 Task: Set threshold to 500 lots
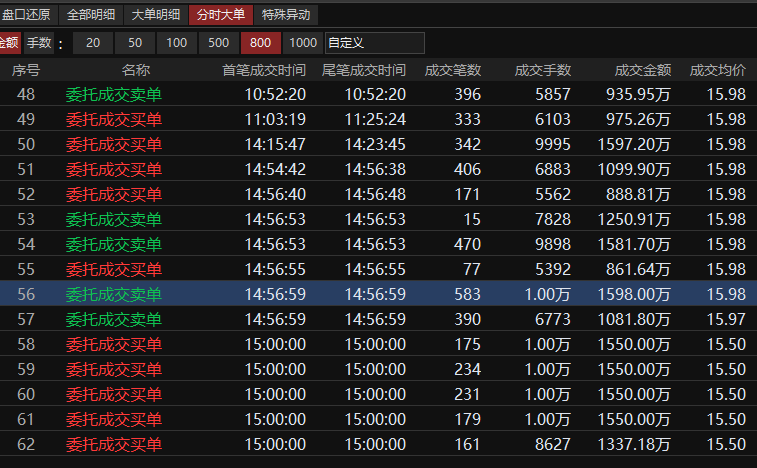click(x=219, y=43)
